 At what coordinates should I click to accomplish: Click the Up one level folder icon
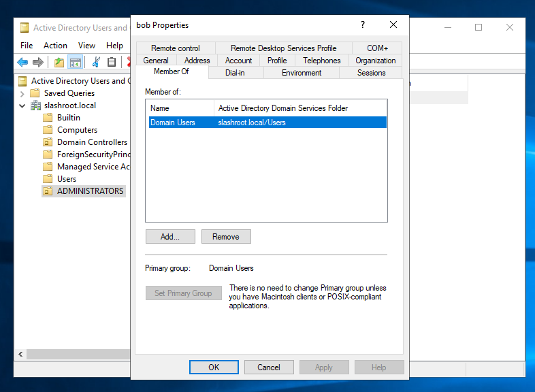coord(59,63)
